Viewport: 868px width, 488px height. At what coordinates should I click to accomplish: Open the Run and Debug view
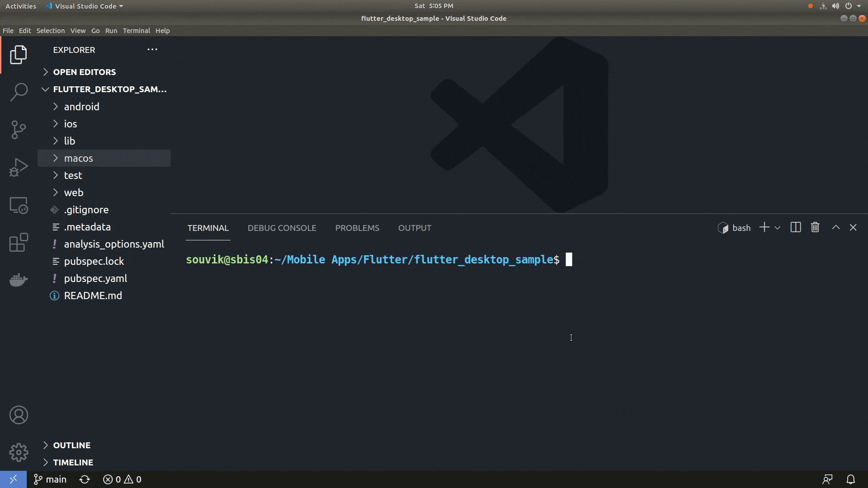click(19, 167)
